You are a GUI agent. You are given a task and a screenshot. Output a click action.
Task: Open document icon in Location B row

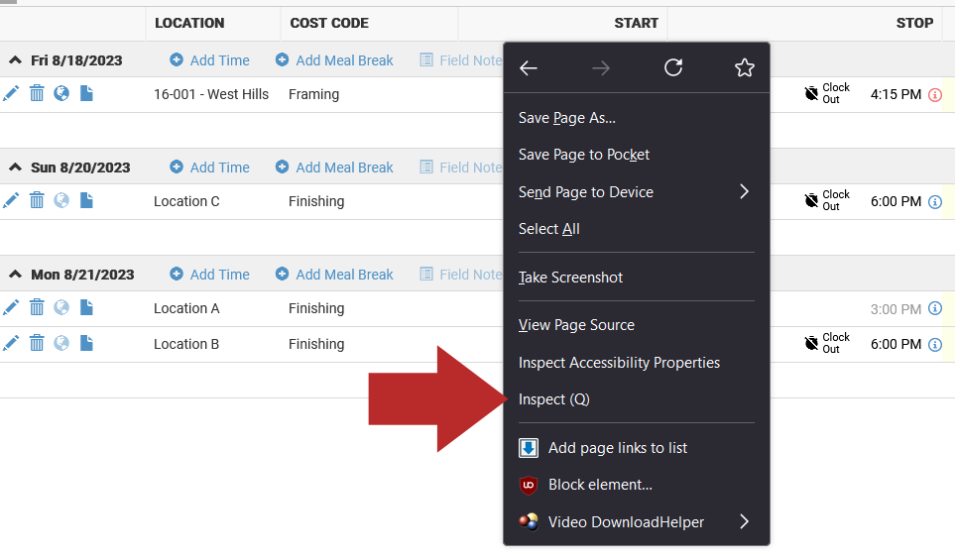[x=86, y=343]
